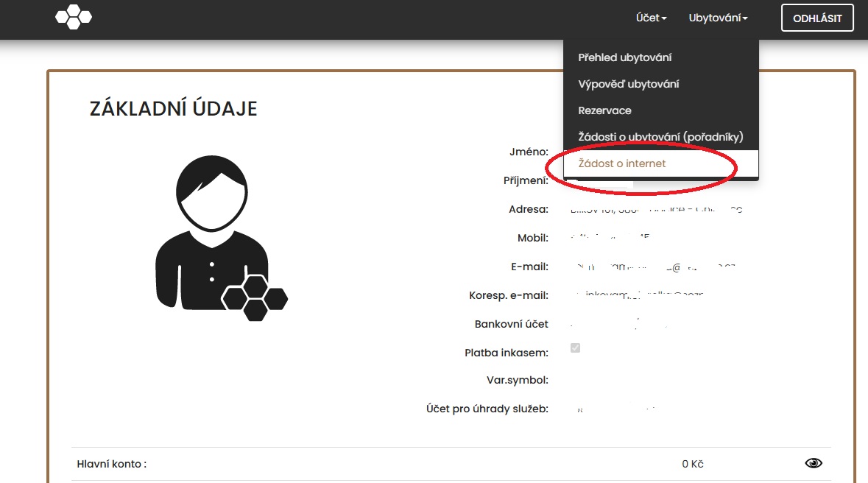Open the Účet dropdown menu
The height and width of the screenshot is (483, 868).
(x=651, y=18)
